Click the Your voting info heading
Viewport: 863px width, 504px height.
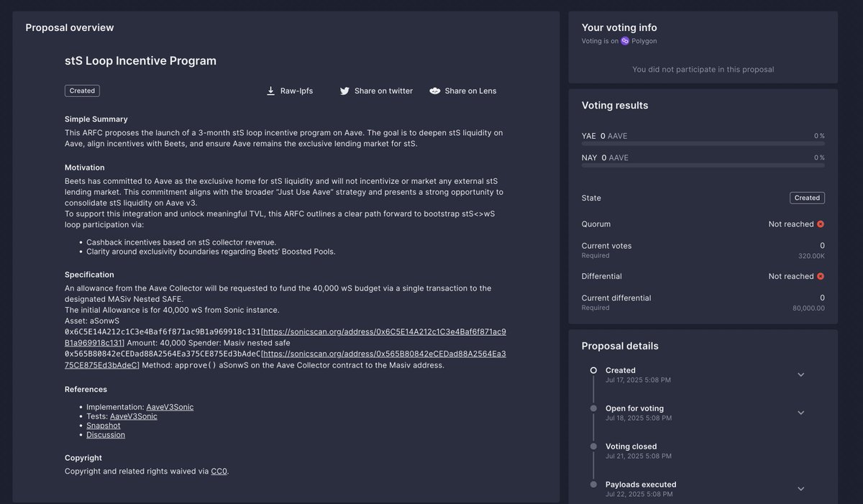tap(619, 28)
